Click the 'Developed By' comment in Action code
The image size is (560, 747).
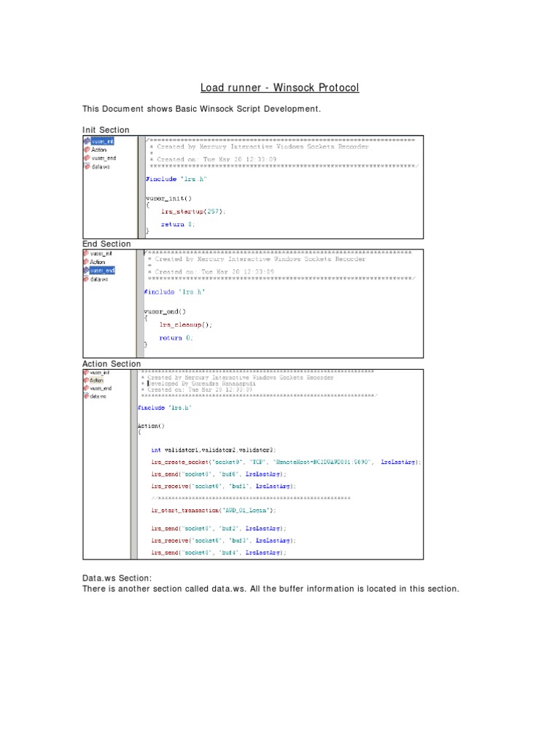198,384
